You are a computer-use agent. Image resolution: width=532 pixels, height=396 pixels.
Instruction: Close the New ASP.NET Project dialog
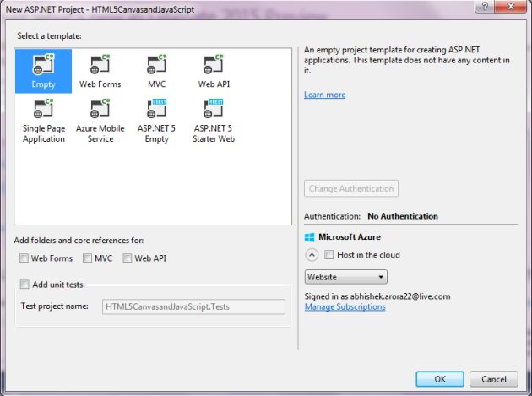pyautogui.click(x=510, y=7)
